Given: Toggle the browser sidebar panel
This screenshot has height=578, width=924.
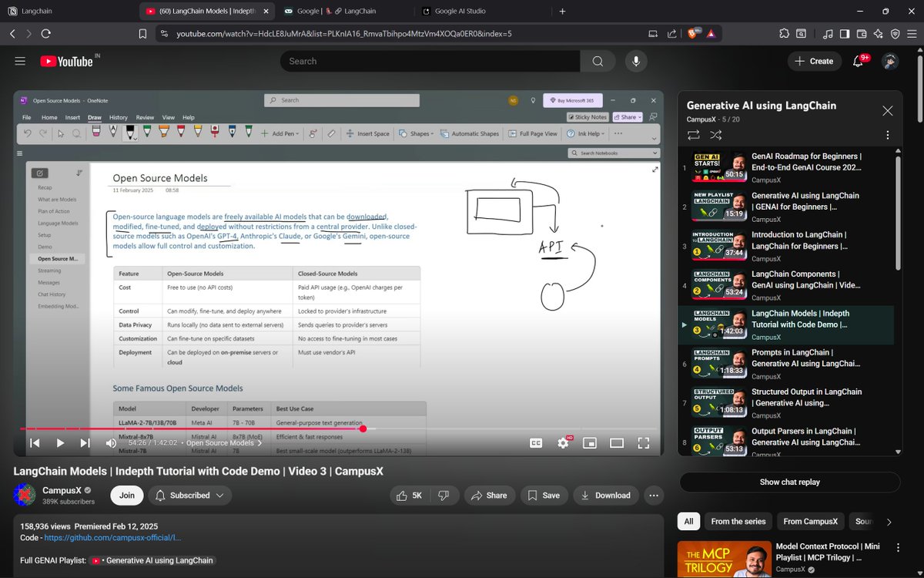Looking at the screenshot, I should tap(845, 33).
